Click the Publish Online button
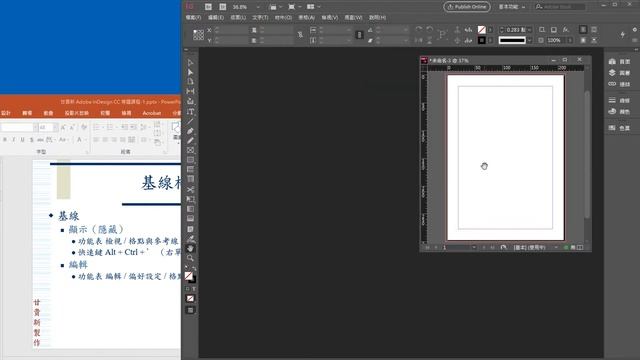The height and width of the screenshot is (360, 640). pos(467,7)
